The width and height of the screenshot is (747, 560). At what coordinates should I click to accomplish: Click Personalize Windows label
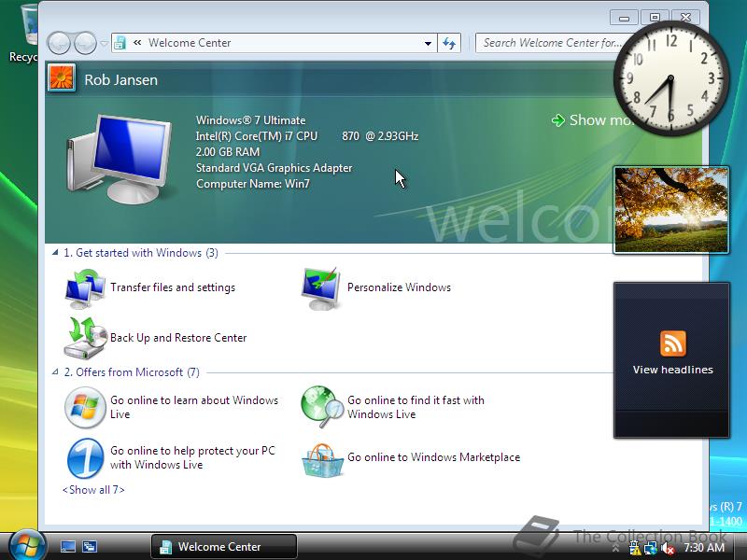point(399,287)
